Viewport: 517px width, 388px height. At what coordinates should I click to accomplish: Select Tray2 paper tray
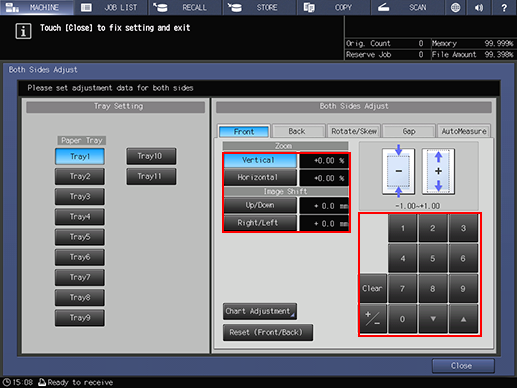coord(80,176)
